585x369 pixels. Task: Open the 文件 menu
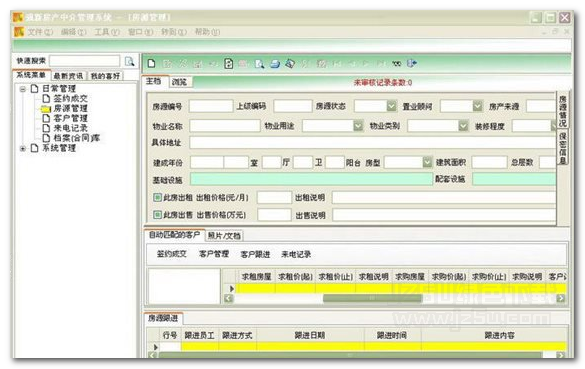coord(40,32)
